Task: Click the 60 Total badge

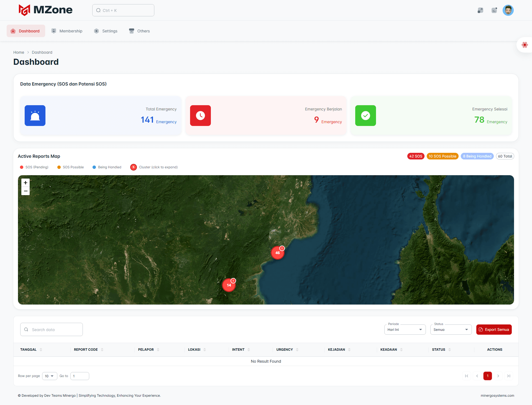Action: [x=505, y=156]
